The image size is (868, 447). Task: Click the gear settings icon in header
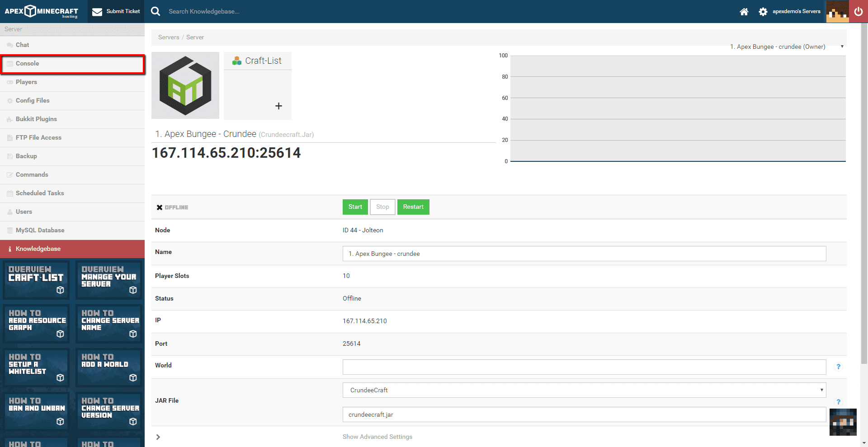click(763, 12)
